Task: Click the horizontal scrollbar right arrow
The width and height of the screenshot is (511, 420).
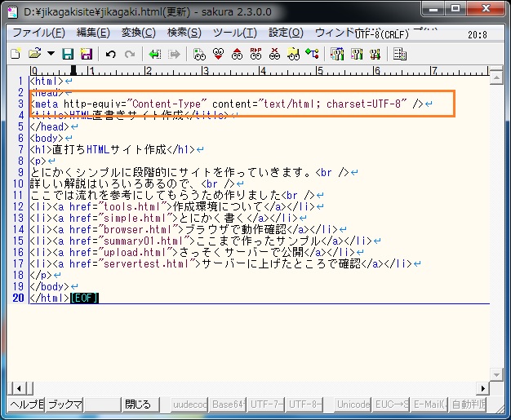Action: click(x=482, y=388)
